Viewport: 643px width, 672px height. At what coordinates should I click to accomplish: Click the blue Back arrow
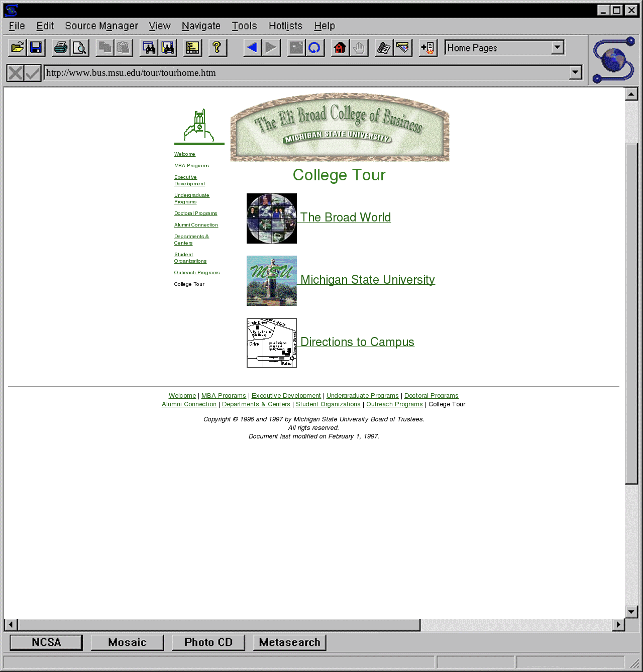tap(252, 48)
